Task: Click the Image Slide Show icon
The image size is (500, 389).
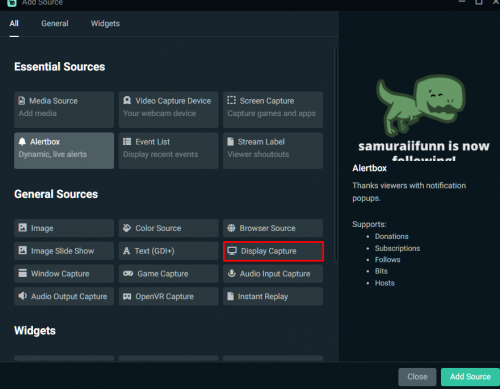Action: point(23,250)
